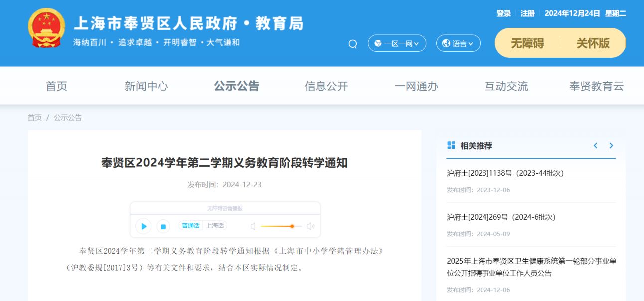Screen dimensions: 644x301
Task: Click the 注册 register link
Action: pos(528,13)
